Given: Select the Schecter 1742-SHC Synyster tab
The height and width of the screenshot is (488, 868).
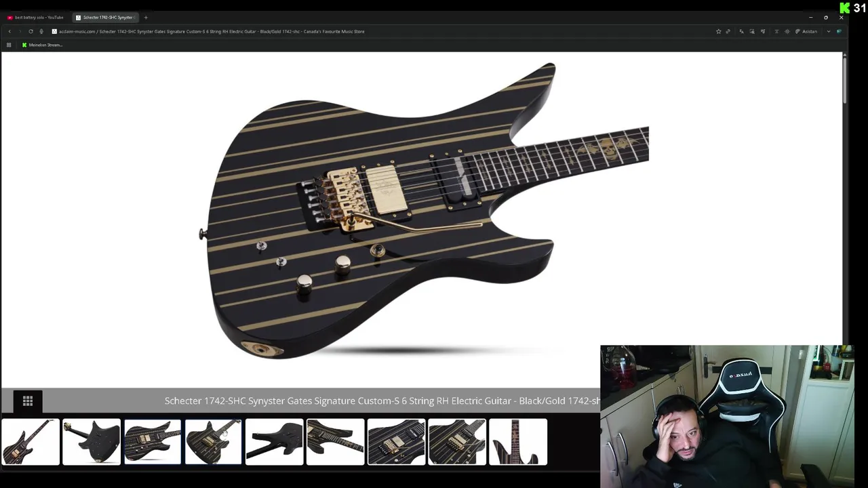Looking at the screenshot, I should point(104,17).
